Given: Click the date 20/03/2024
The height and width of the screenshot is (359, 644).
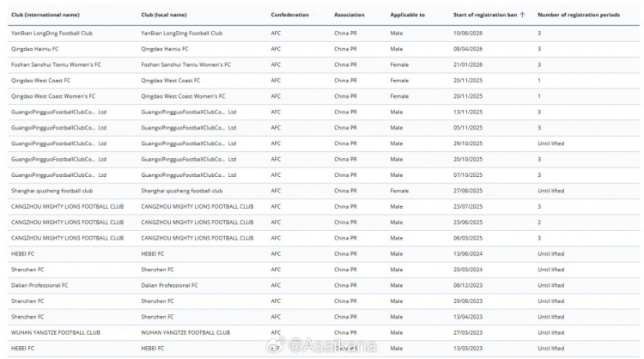Looking at the screenshot, I should click(468, 270).
